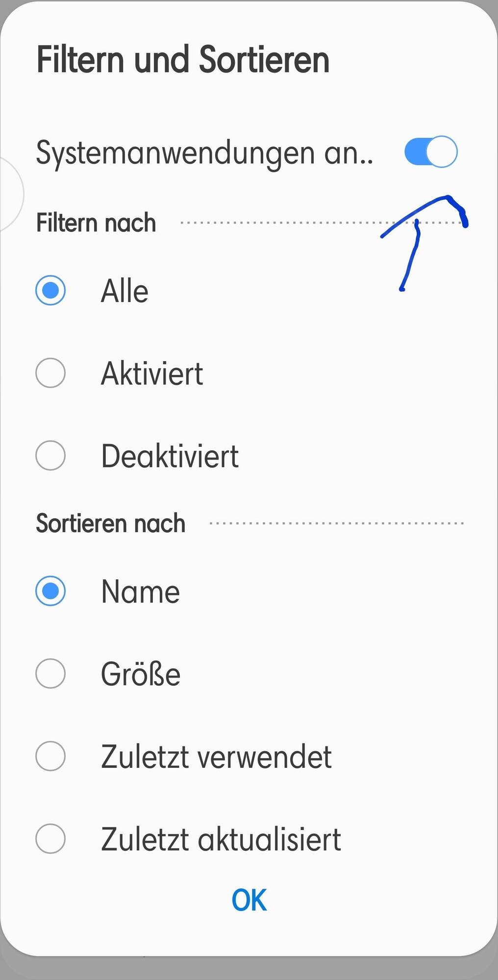Select the Deaktiviert radio button

click(50, 455)
